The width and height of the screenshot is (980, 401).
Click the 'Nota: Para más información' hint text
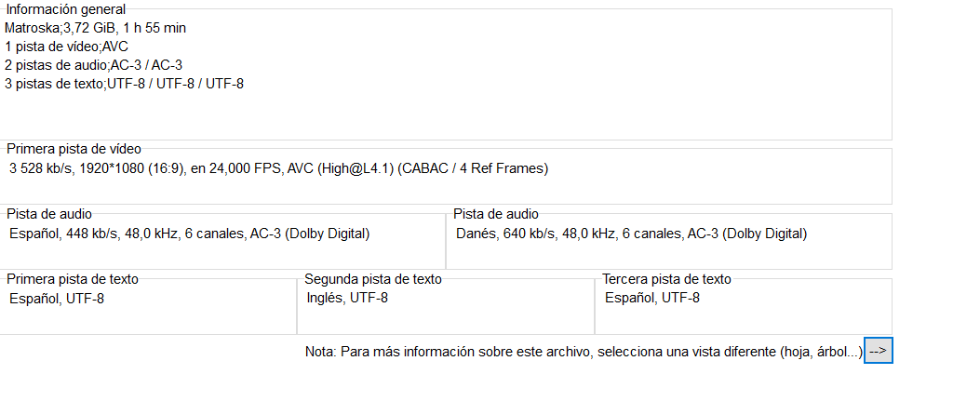point(584,352)
